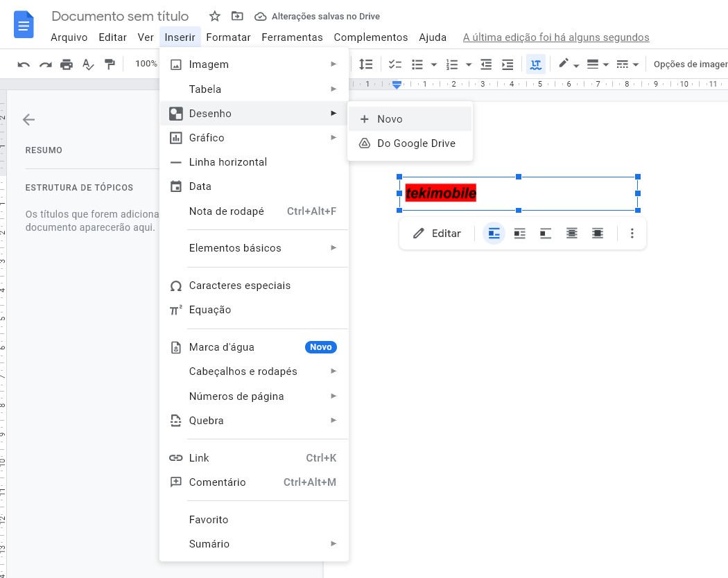Run spelling and grammar check icon

click(x=88, y=64)
